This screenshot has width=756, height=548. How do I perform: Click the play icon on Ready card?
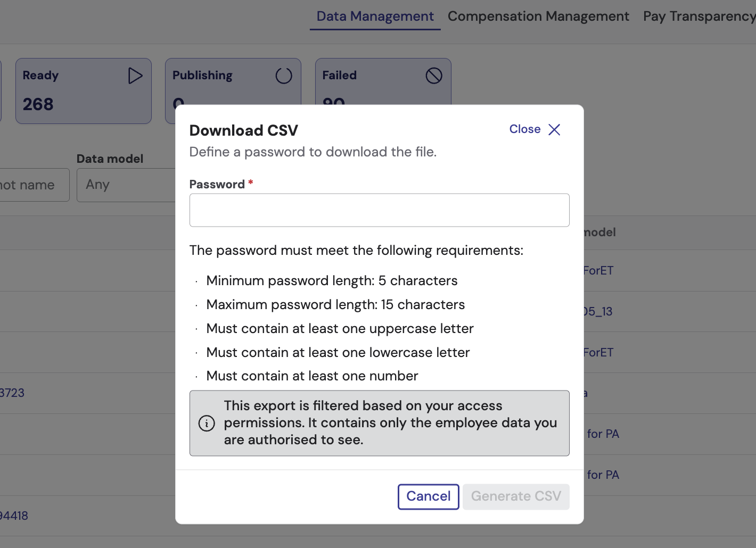135,76
